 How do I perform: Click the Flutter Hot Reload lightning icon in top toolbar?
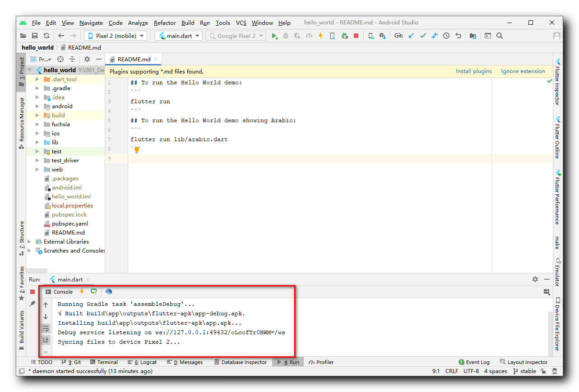coord(320,36)
